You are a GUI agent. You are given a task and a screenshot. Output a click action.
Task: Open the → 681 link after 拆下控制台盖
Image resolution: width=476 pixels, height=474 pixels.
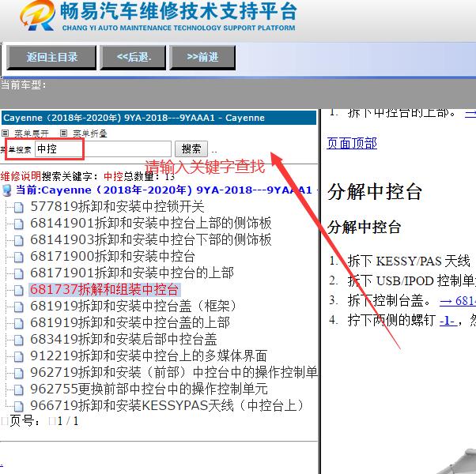458,301
